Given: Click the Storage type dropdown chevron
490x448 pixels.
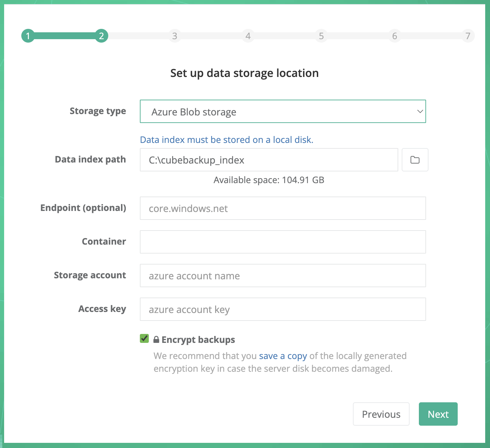Looking at the screenshot, I should [420, 111].
